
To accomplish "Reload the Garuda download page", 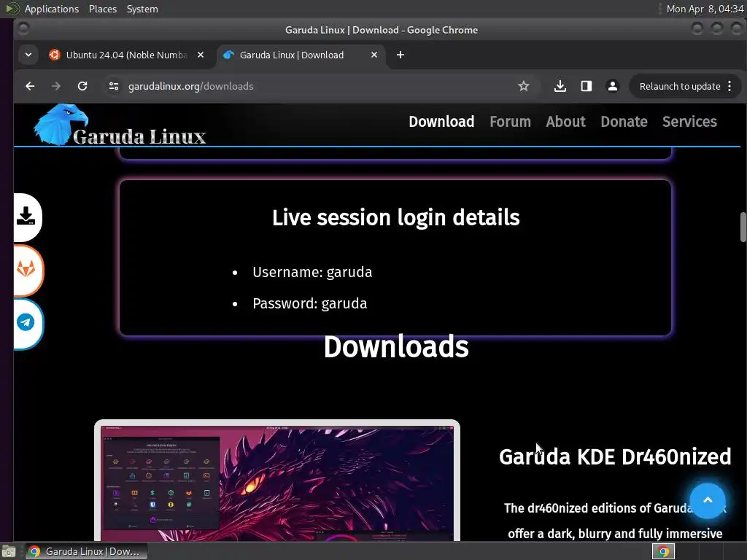I will (82, 86).
